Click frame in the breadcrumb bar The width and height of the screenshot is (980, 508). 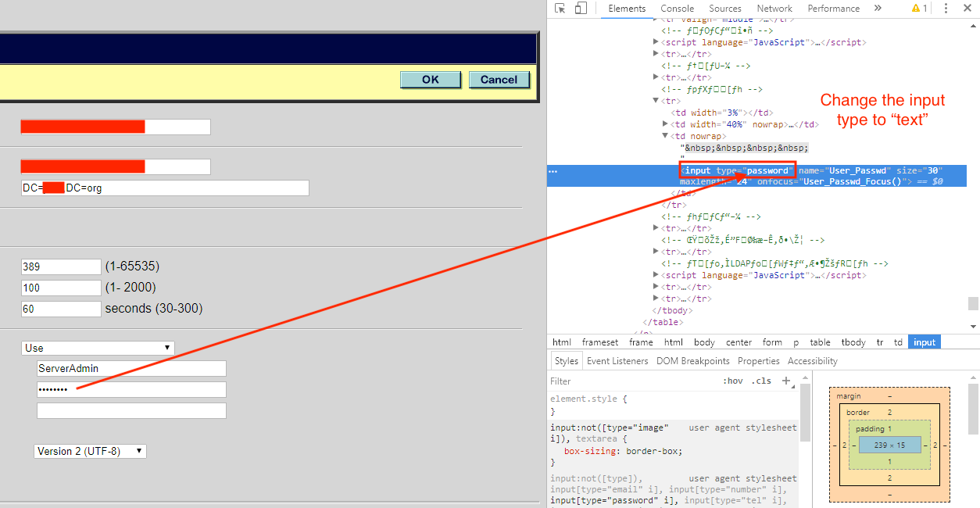coord(641,342)
